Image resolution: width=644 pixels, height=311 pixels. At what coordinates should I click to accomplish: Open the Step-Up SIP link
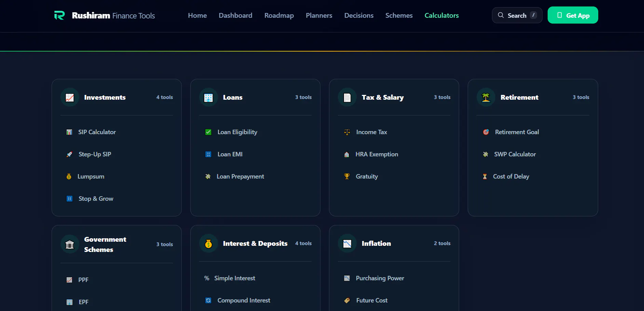click(95, 154)
